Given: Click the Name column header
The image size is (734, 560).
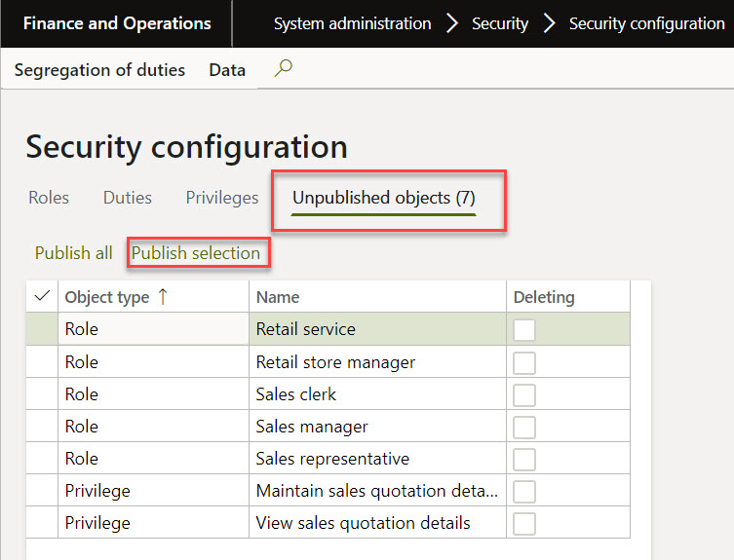Looking at the screenshot, I should tap(278, 297).
